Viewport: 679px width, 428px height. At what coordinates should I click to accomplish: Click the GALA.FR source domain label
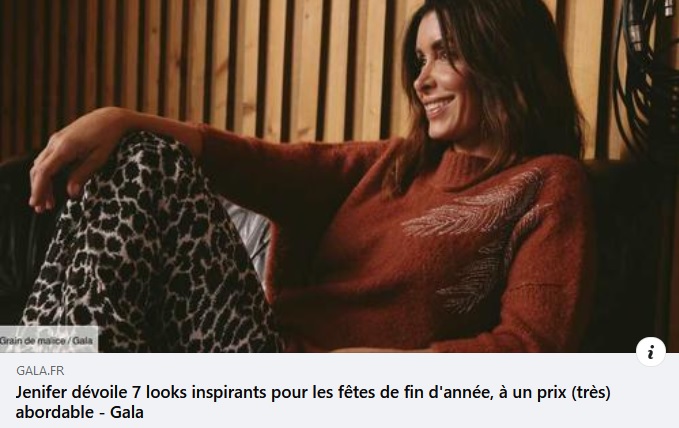coord(40,371)
